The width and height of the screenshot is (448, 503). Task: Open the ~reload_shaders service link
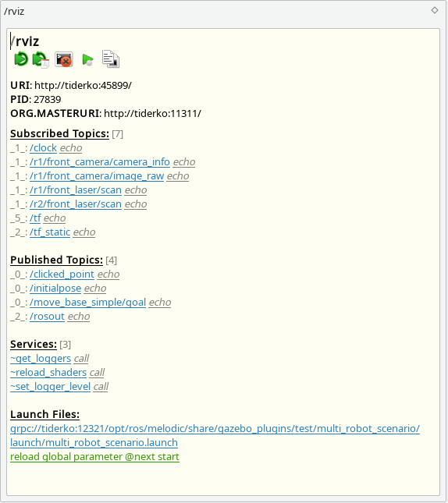(x=48, y=373)
